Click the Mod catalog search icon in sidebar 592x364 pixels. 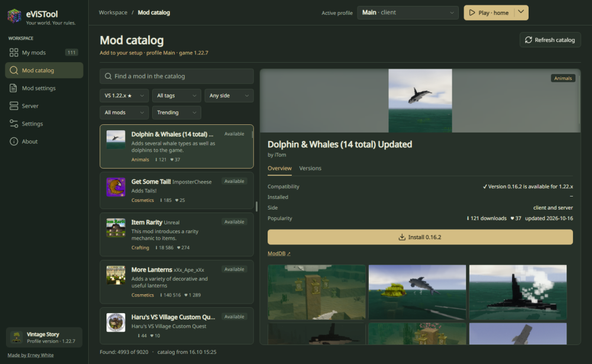pyautogui.click(x=14, y=70)
